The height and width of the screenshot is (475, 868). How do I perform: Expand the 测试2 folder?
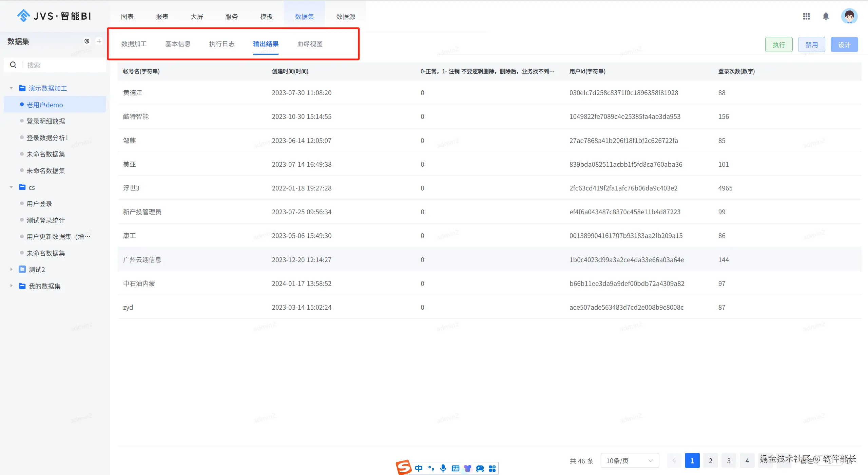pos(11,270)
